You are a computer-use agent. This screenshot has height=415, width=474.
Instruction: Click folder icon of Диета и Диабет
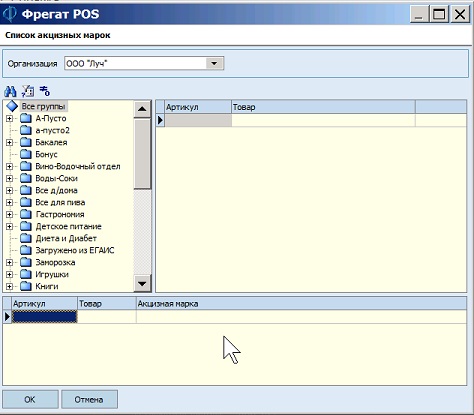pos(26,238)
